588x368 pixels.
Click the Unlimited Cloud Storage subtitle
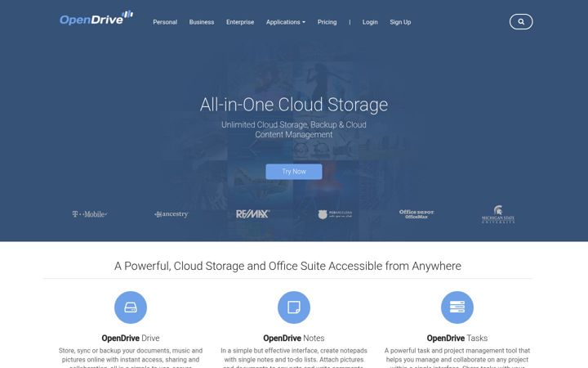(x=294, y=129)
